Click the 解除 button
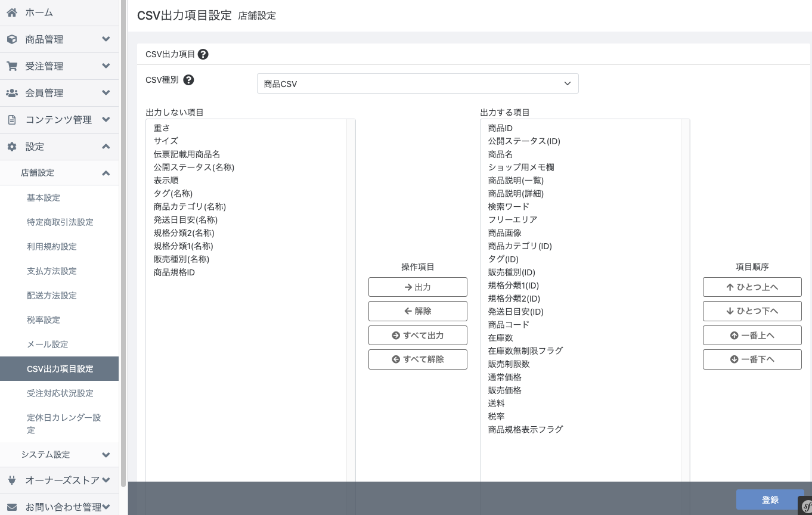The height and width of the screenshot is (515, 812). tap(417, 311)
